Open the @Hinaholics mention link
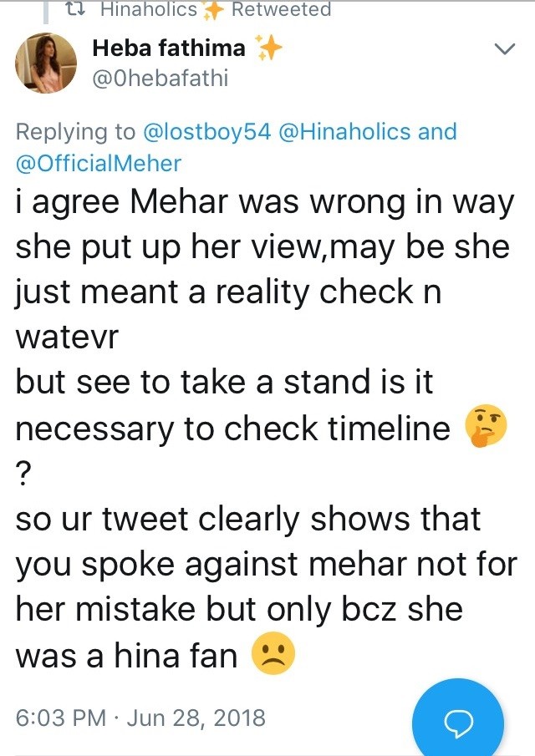535x756 pixels. 344,132
